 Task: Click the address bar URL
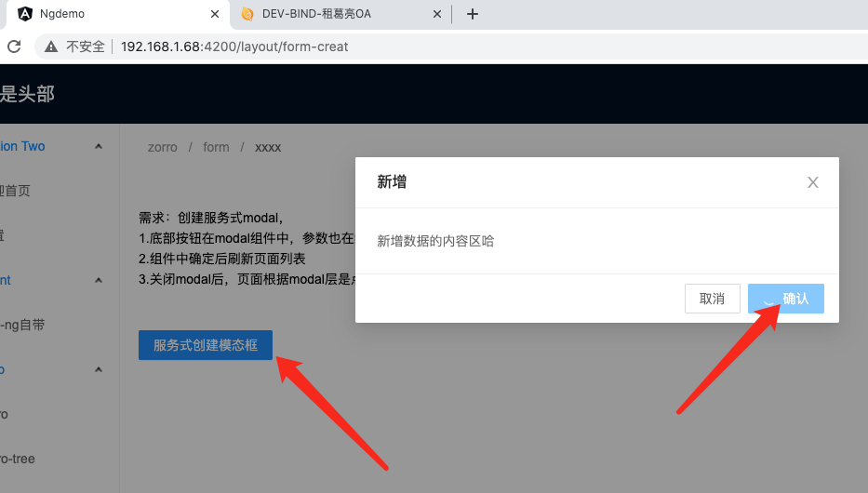(x=234, y=47)
